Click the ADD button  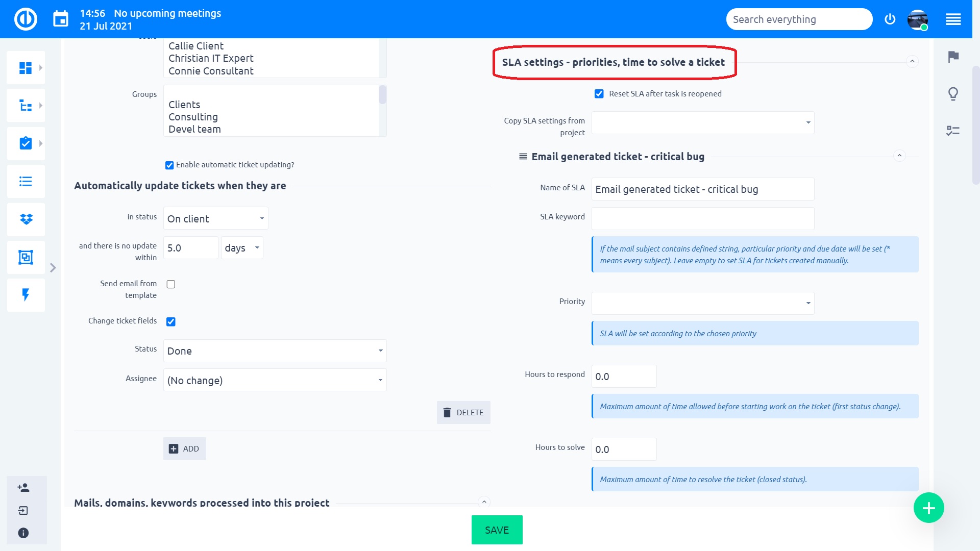[x=185, y=448]
